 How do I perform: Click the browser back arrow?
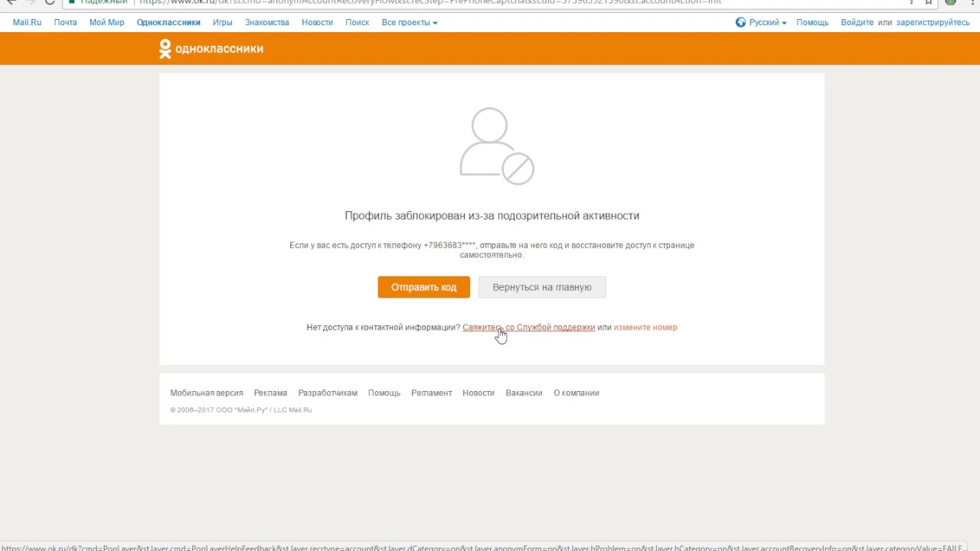[x=11, y=2]
